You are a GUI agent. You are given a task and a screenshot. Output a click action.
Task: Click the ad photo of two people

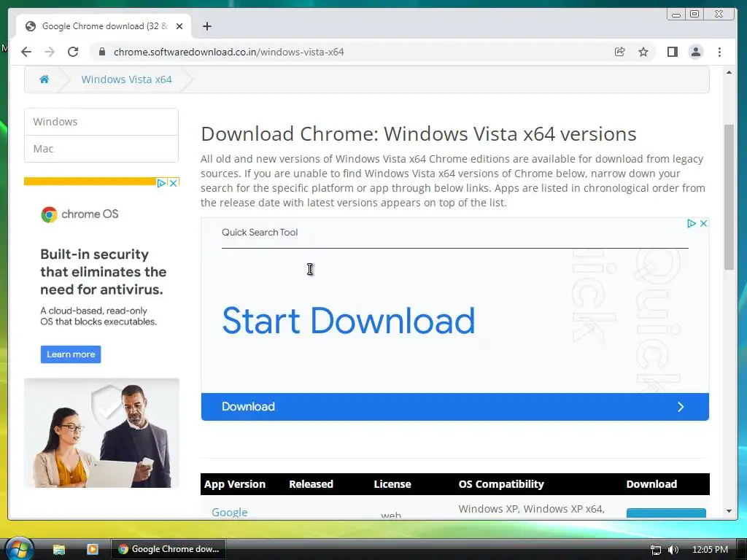click(x=101, y=433)
